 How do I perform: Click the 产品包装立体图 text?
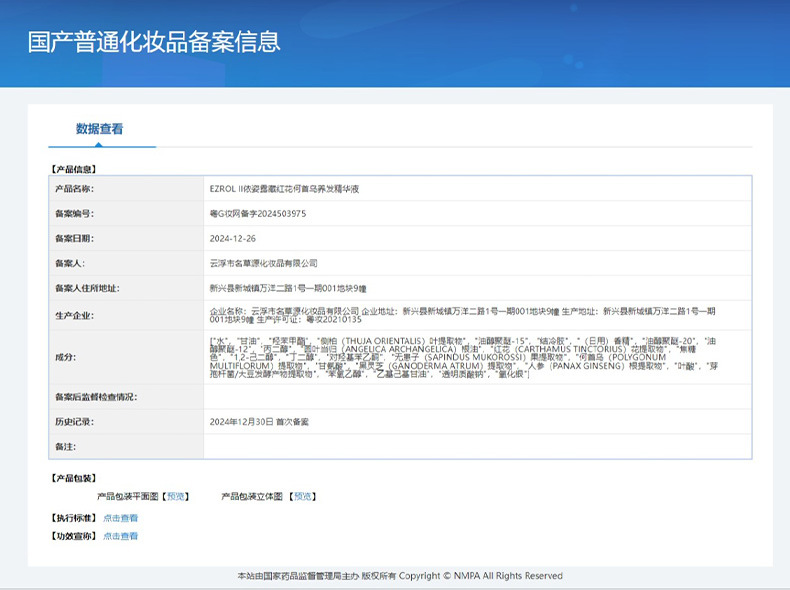tap(252, 496)
